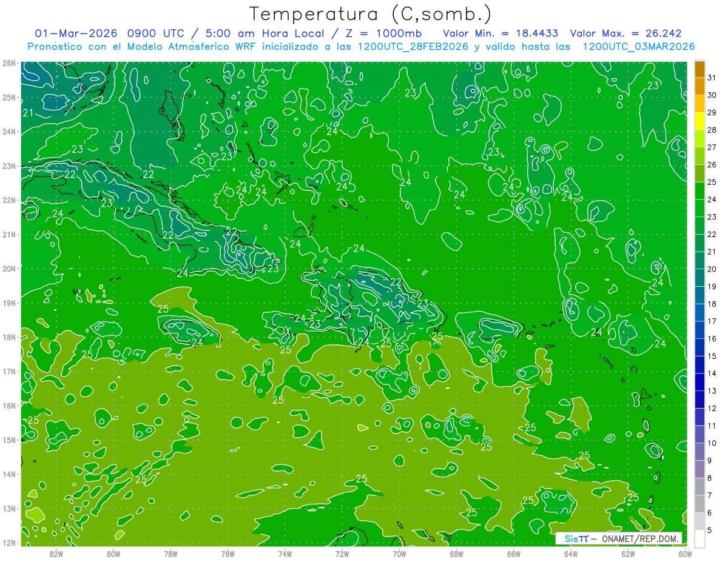Click the contour label "21" near 25N

[x=28, y=113]
